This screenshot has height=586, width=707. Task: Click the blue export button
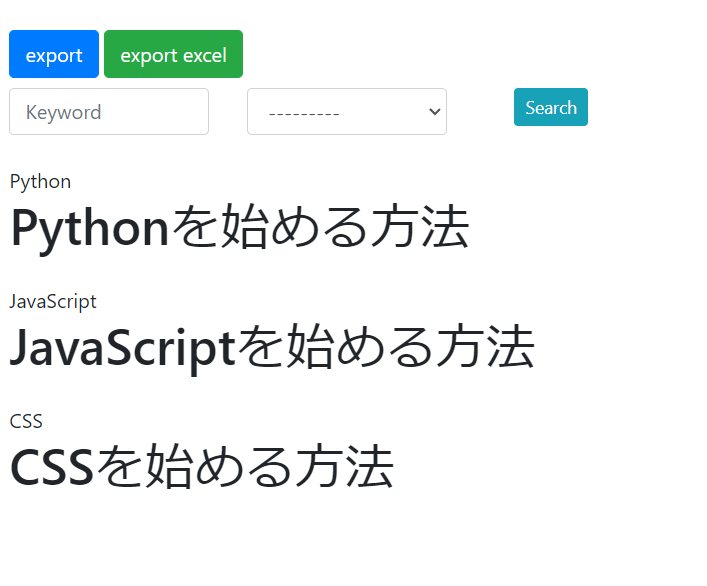pyautogui.click(x=54, y=55)
